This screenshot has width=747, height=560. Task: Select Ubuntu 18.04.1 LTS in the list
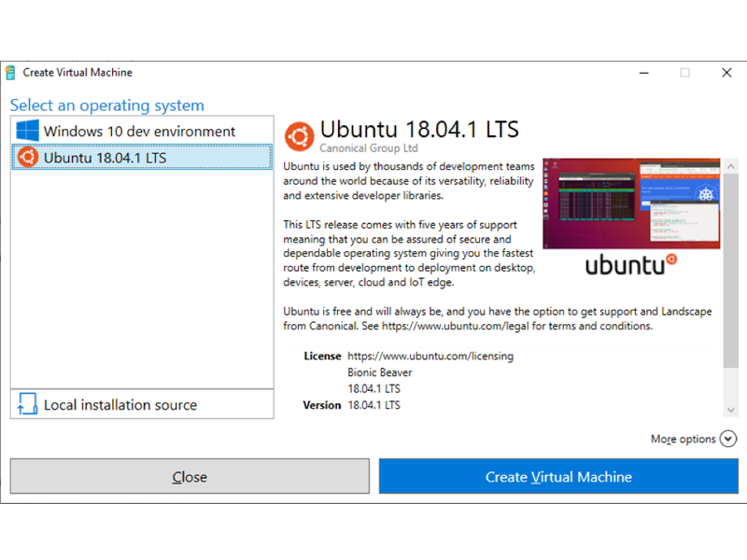[x=142, y=157]
